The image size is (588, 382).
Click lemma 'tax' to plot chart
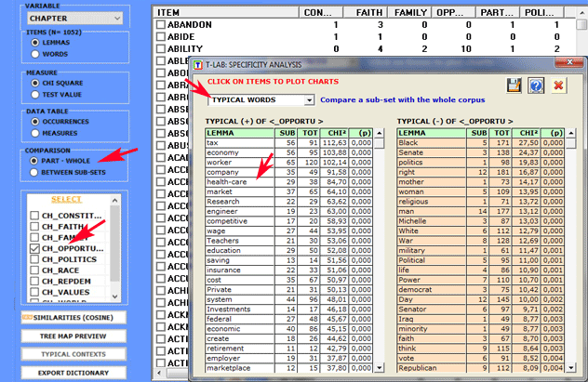[x=240, y=143]
